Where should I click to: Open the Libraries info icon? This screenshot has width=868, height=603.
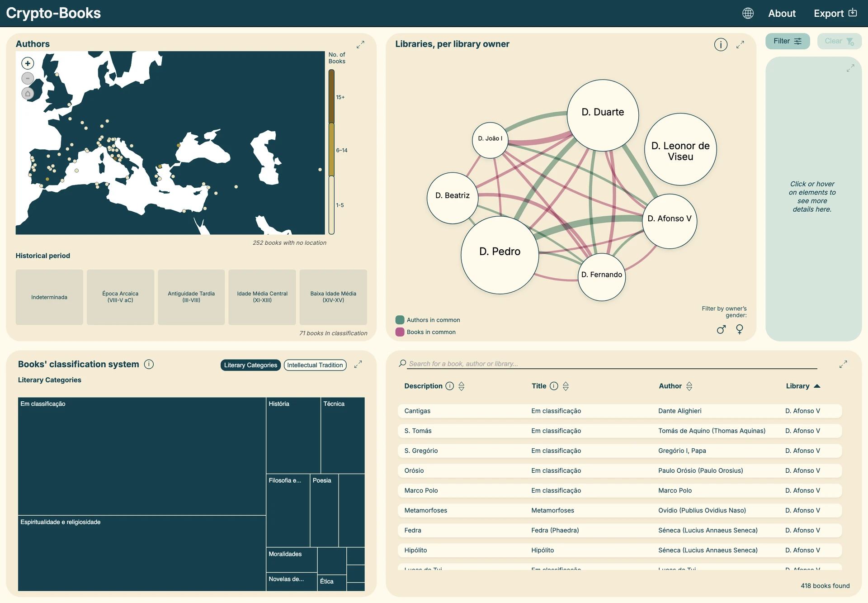721,44
